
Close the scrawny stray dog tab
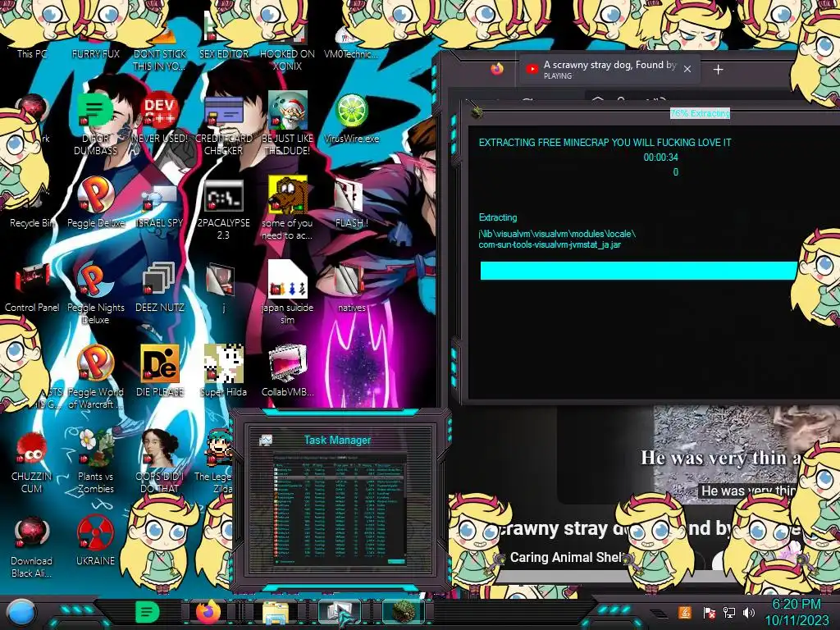[x=687, y=69]
